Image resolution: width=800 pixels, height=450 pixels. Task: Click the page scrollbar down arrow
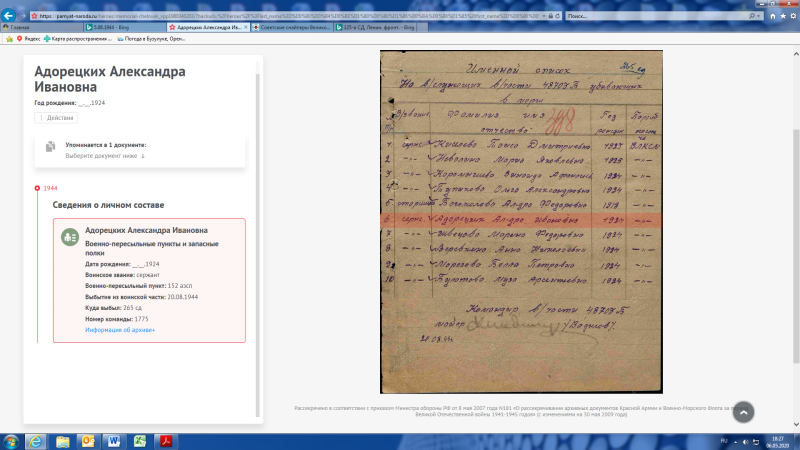click(796, 424)
